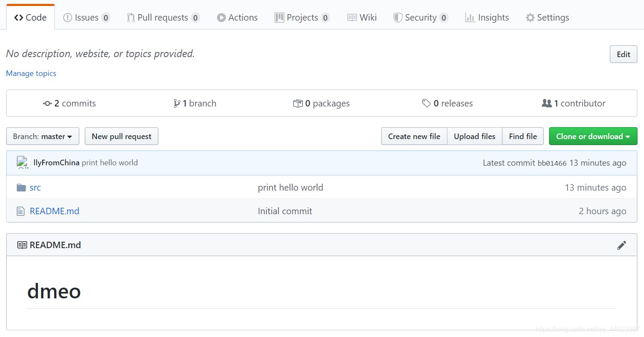
Task: Click Create new file button
Action: [414, 136]
